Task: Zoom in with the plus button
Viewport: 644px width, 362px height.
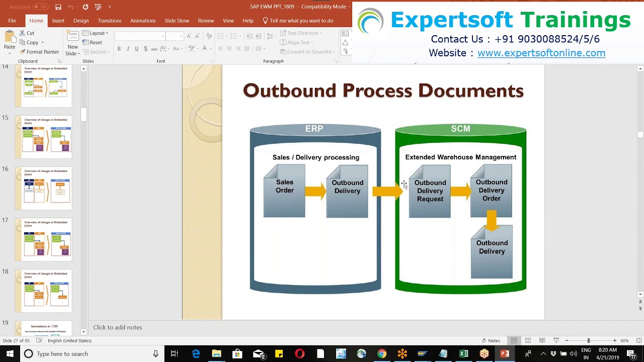Action: click(614, 341)
